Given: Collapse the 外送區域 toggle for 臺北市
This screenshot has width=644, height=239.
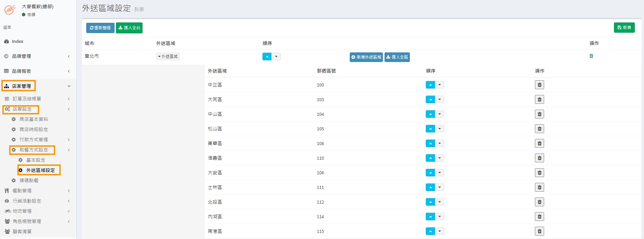Looking at the screenshot, I should (x=168, y=57).
